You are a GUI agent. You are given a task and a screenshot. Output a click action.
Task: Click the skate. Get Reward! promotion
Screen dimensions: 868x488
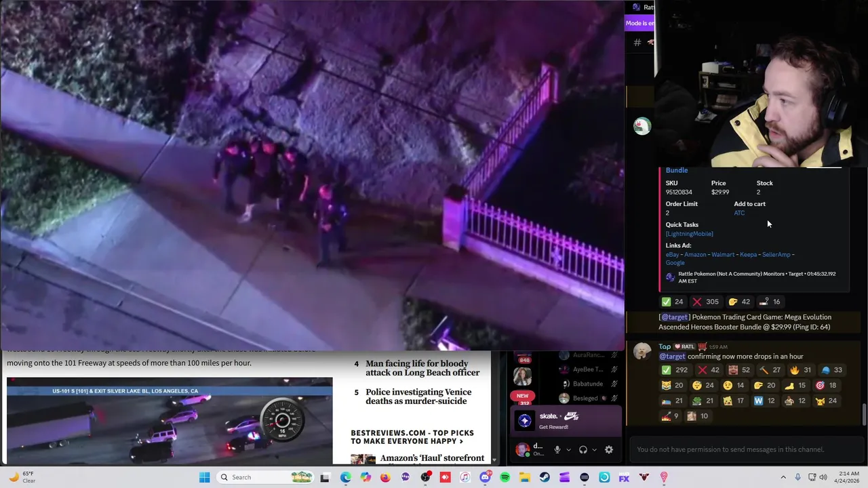point(566,421)
